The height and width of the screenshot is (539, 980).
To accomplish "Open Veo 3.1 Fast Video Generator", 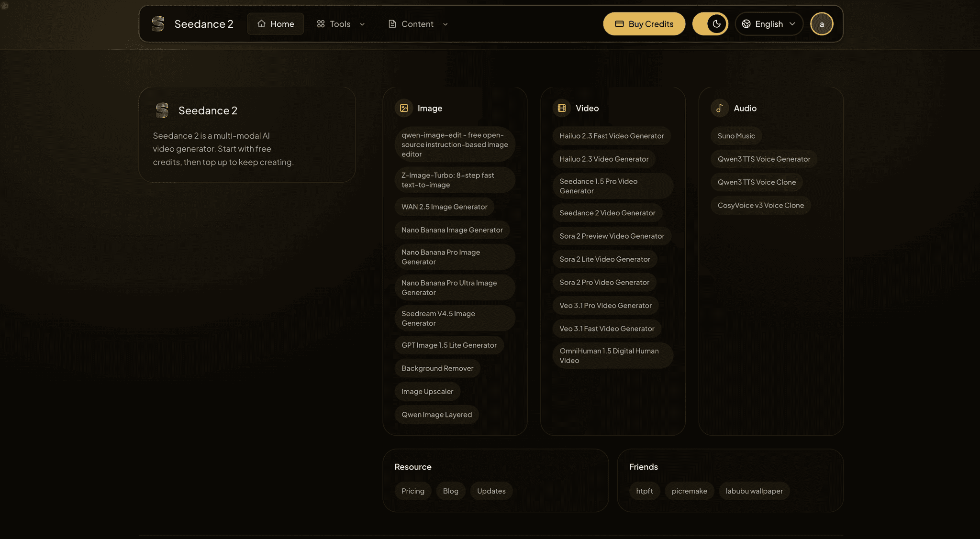I will pyautogui.click(x=607, y=329).
